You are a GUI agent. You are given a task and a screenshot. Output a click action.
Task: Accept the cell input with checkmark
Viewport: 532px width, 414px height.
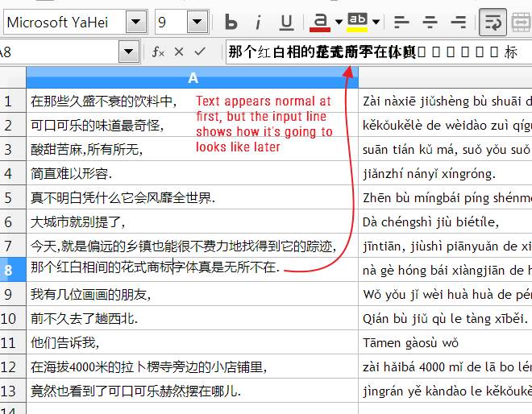[x=200, y=52]
